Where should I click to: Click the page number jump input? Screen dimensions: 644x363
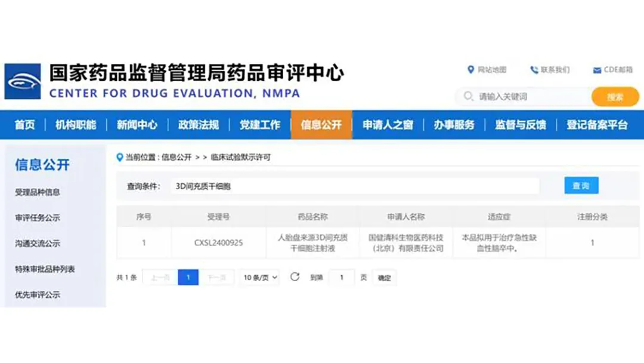pyautogui.click(x=342, y=278)
